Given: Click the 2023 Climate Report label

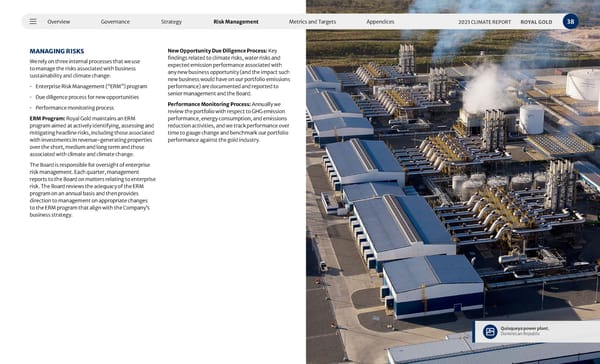Looking at the screenshot, I should 484,22.
